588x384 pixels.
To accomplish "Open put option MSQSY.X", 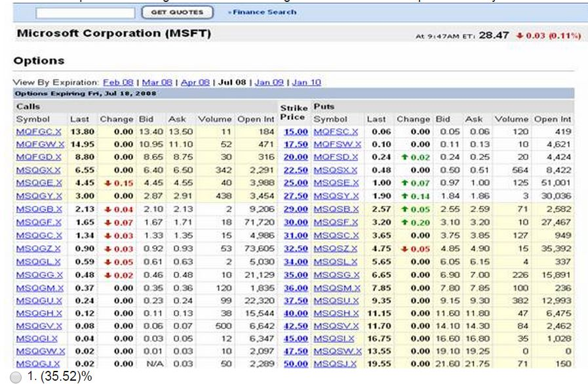I will tap(336, 196).
